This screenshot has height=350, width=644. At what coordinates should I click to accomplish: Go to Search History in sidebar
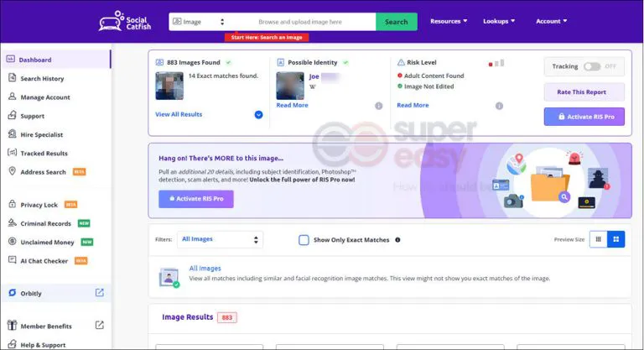(41, 79)
